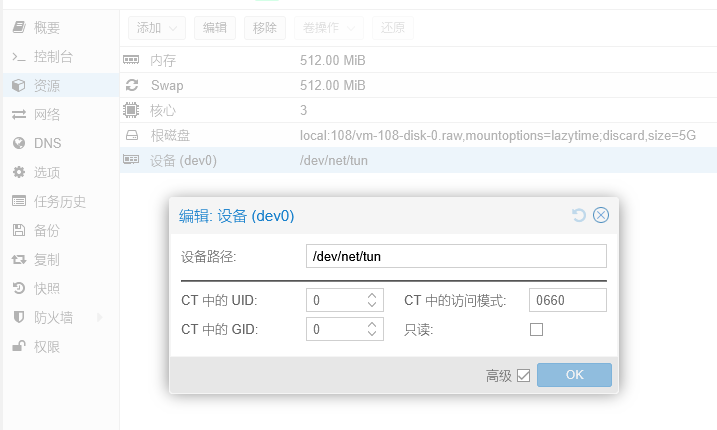The height and width of the screenshot is (430, 717).
Task: Select the 防火墙 shield icon
Action: [19, 317]
